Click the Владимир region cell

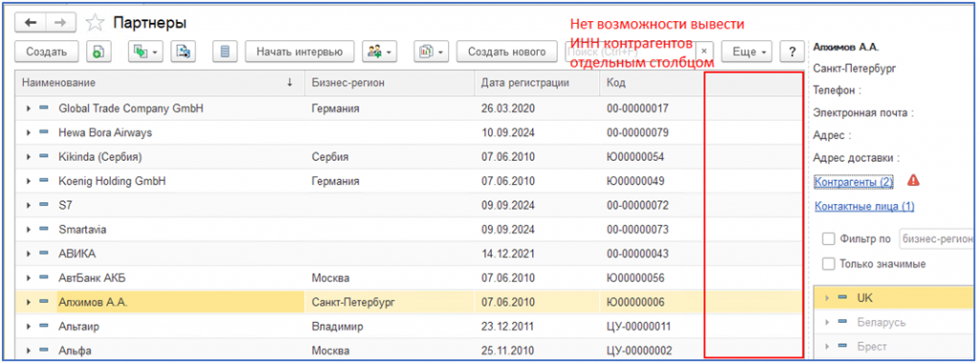pyautogui.click(x=390, y=327)
